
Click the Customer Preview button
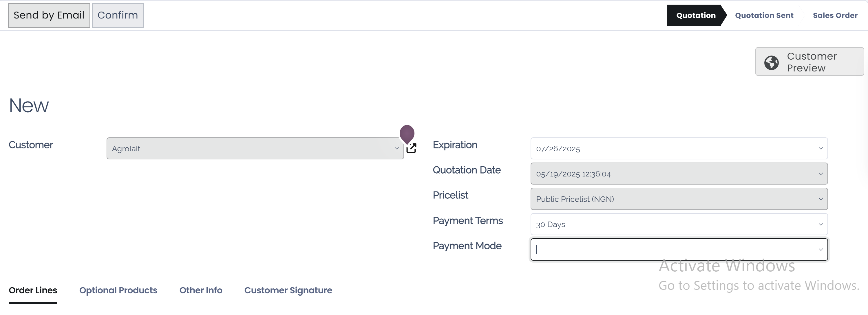click(809, 62)
